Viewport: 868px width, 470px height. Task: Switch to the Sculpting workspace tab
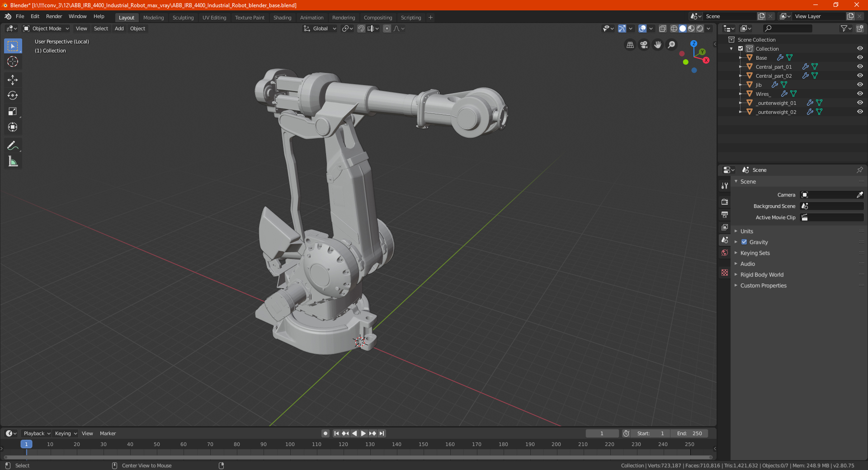(x=183, y=18)
